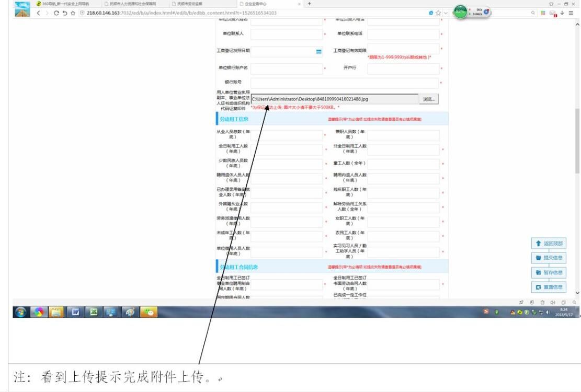
Task: Click the green speed-accelerator circle icon
Action: (x=460, y=12)
